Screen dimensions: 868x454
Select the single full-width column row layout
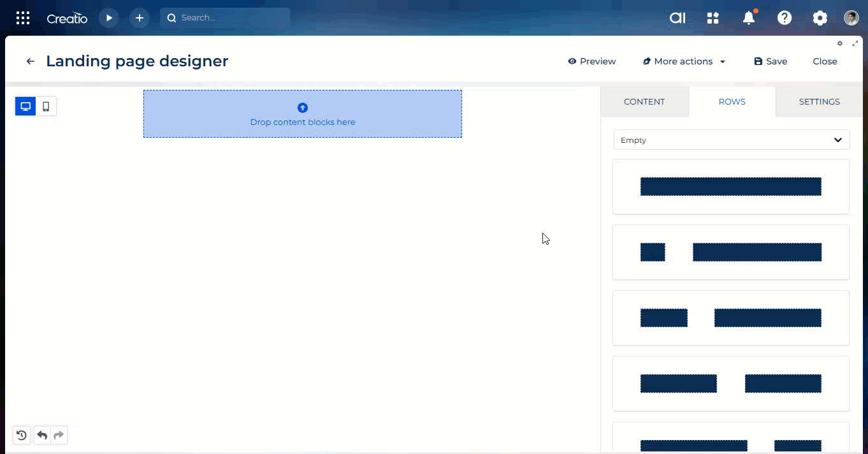click(730, 187)
